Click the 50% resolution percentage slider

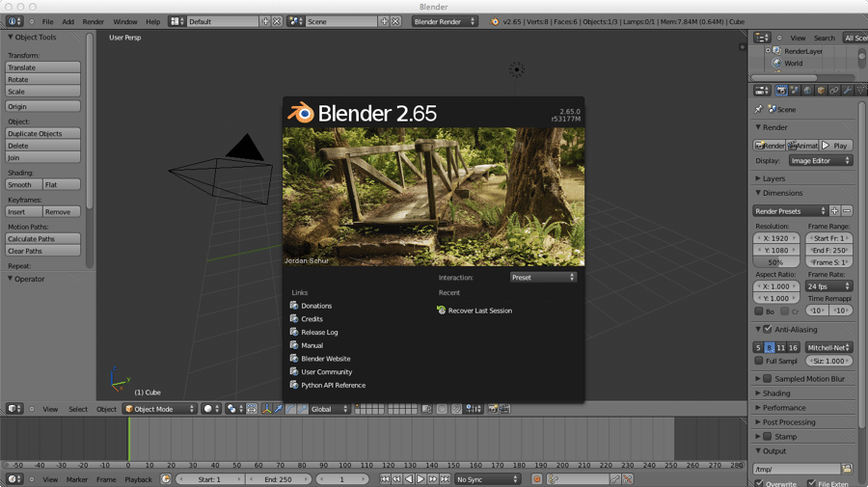pos(775,262)
